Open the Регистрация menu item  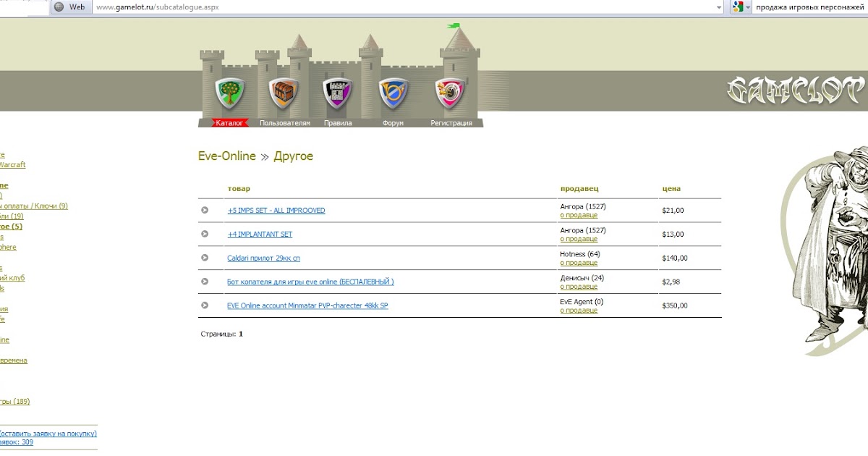click(451, 123)
